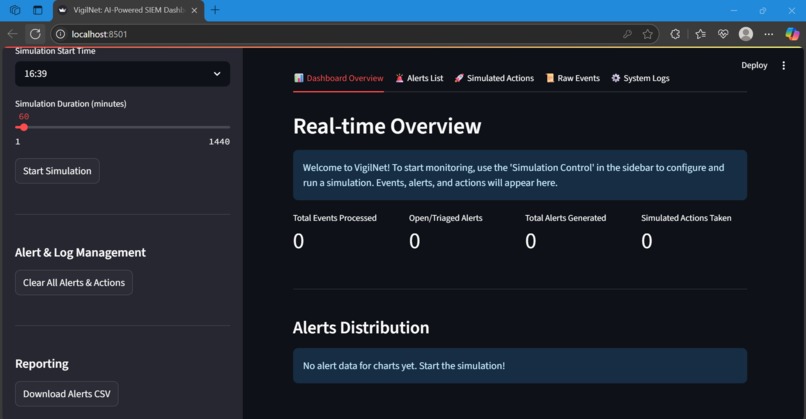Click the Total Events Processed label
The height and width of the screenshot is (419, 806).
[335, 218]
